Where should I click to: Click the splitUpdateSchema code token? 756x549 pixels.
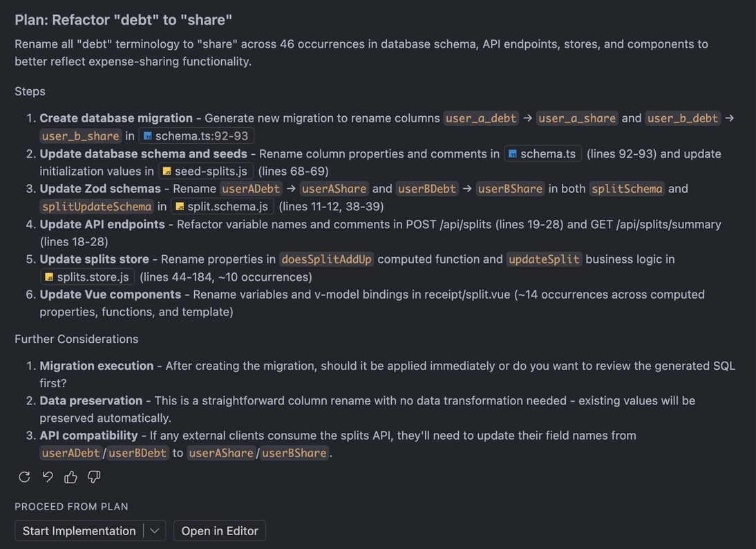[x=97, y=207]
